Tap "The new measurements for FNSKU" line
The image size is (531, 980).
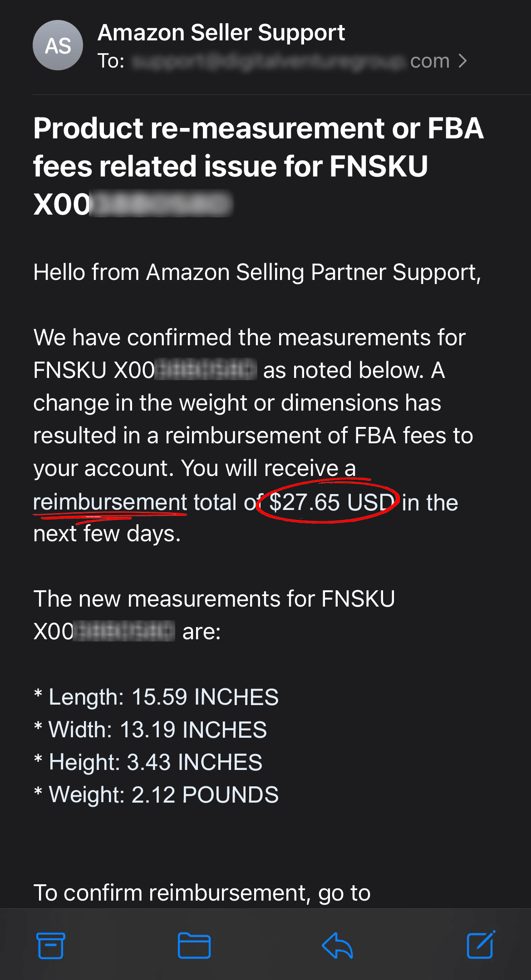pyautogui.click(x=214, y=599)
